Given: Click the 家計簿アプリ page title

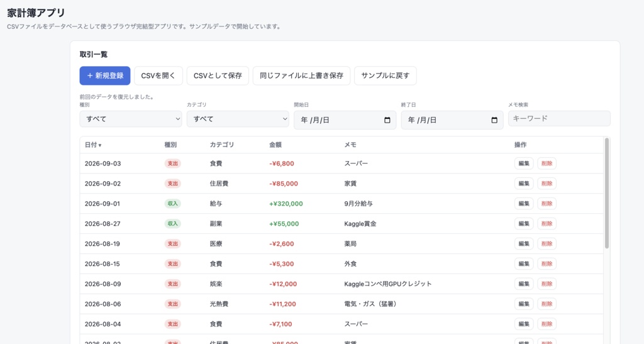Looking at the screenshot, I should point(36,13).
